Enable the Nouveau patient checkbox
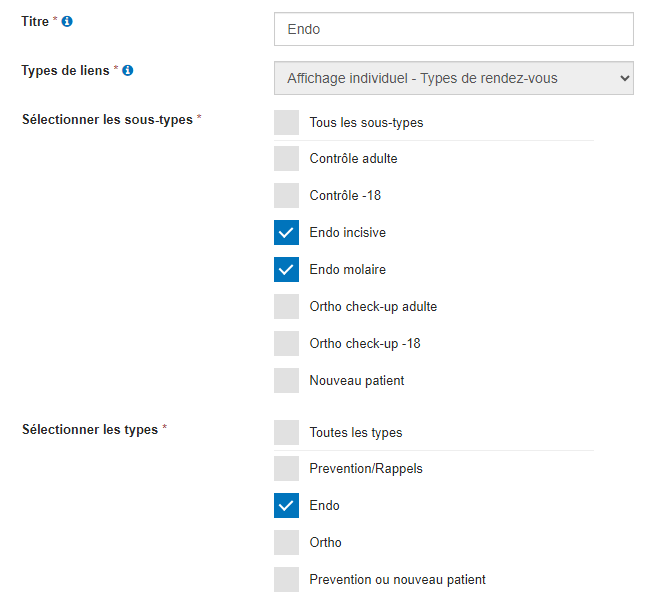Image resolution: width=652 pixels, height=615 pixels. 286,381
